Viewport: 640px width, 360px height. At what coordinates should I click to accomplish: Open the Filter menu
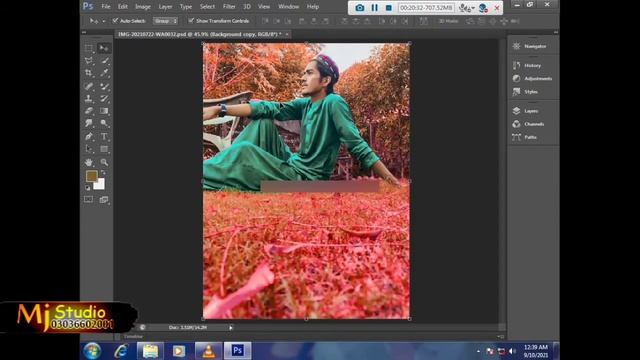(x=229, y=7)
